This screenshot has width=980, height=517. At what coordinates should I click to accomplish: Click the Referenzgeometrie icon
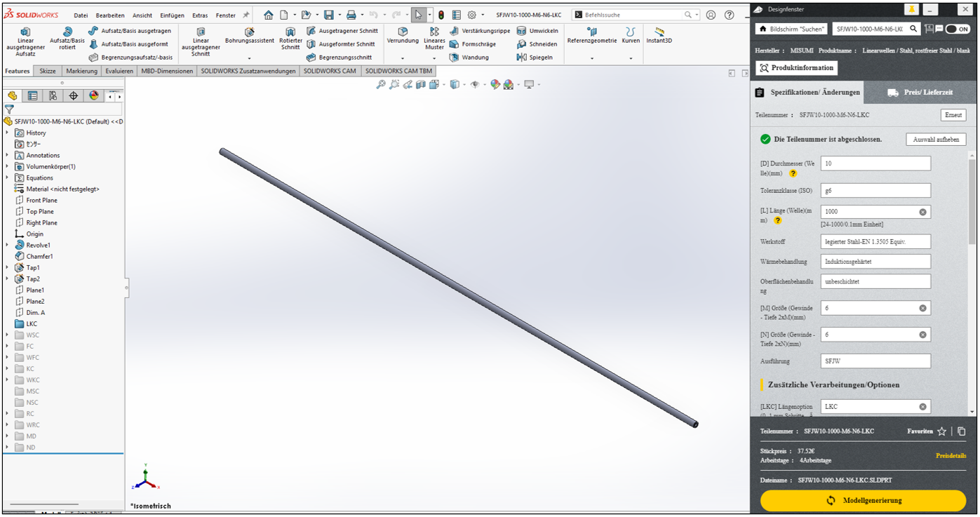(591, 32)
